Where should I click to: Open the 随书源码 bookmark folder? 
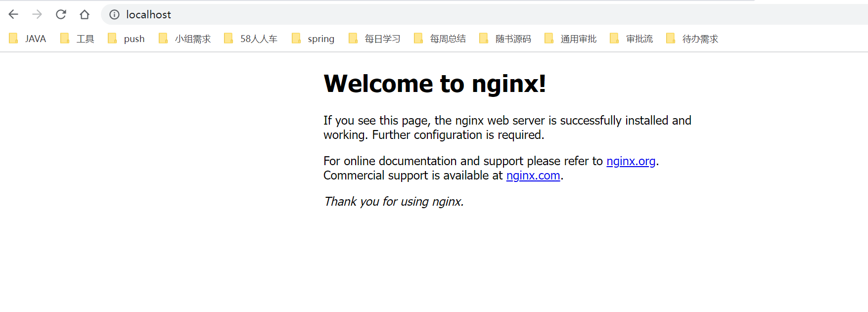505,39
